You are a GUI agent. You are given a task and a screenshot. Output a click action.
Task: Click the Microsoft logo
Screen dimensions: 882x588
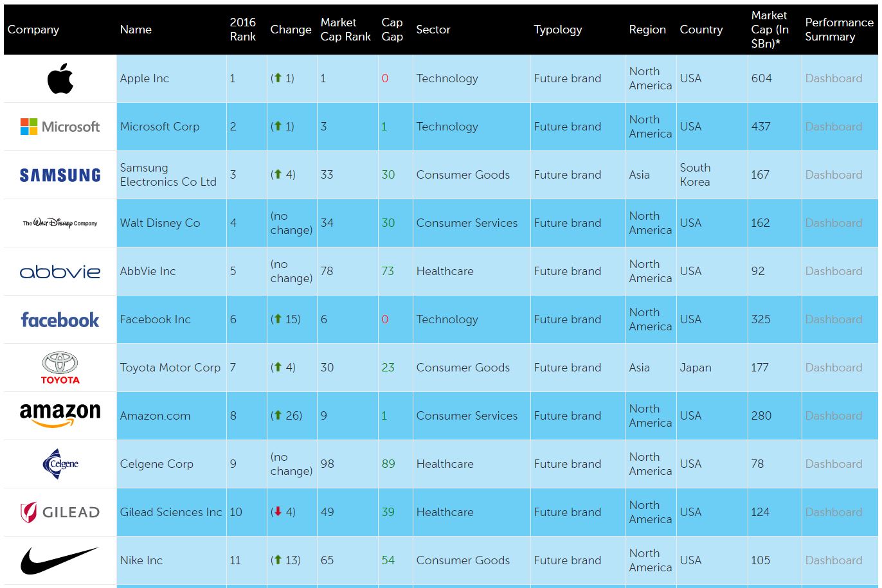(x=60, y=127)
